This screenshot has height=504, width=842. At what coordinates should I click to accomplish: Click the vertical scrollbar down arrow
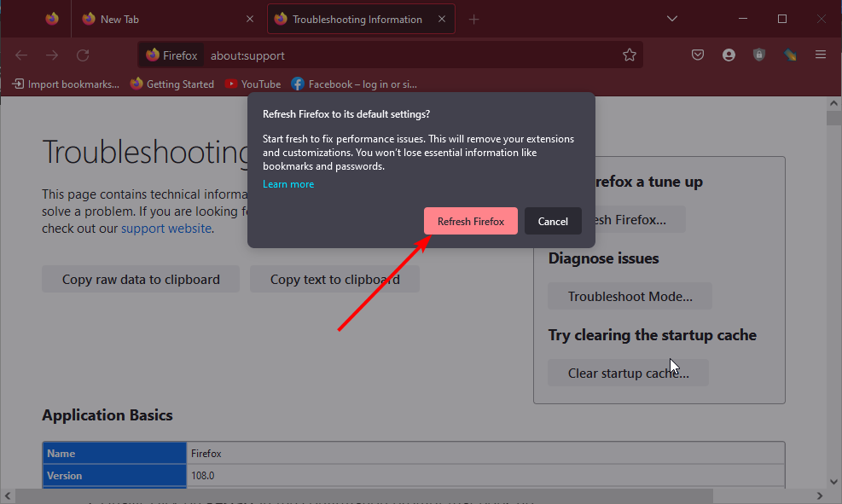click(x=833, y=482)
